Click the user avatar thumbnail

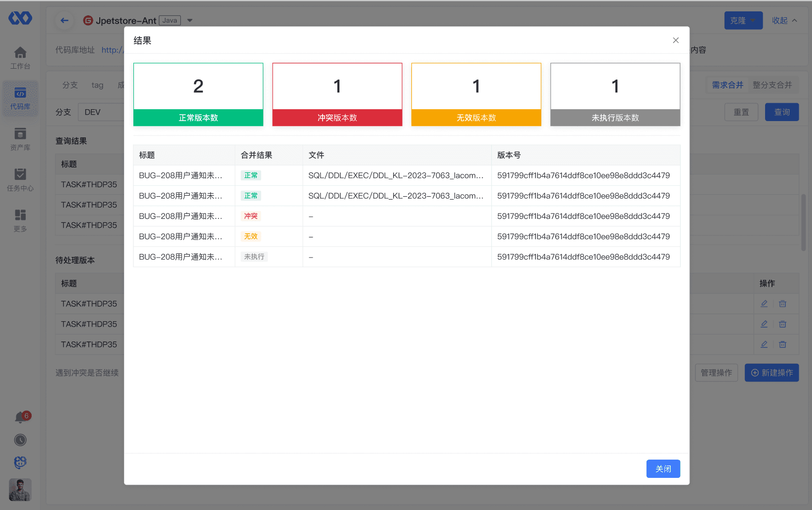click(20, 489)
